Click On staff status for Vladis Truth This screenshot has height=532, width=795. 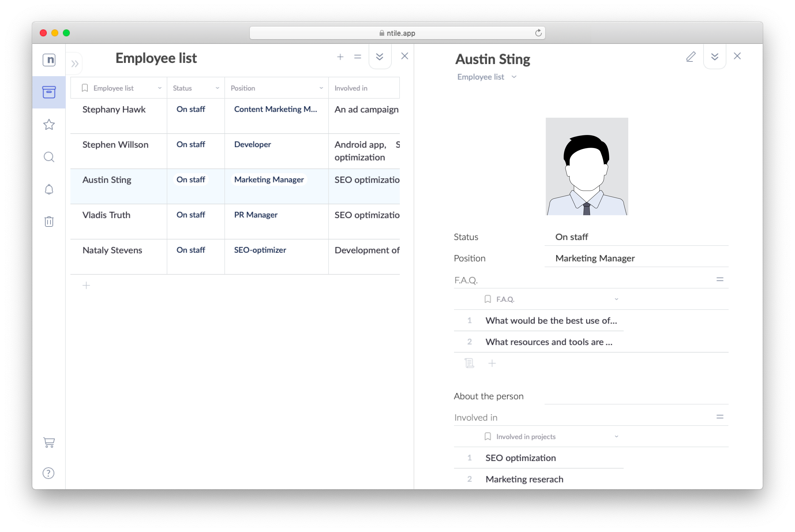(x=191, y=215)
